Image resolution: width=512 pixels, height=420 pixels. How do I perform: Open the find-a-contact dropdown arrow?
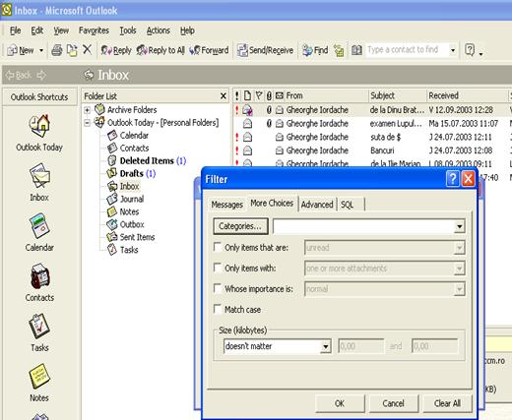pyautogui.click(x=453, y=50)
